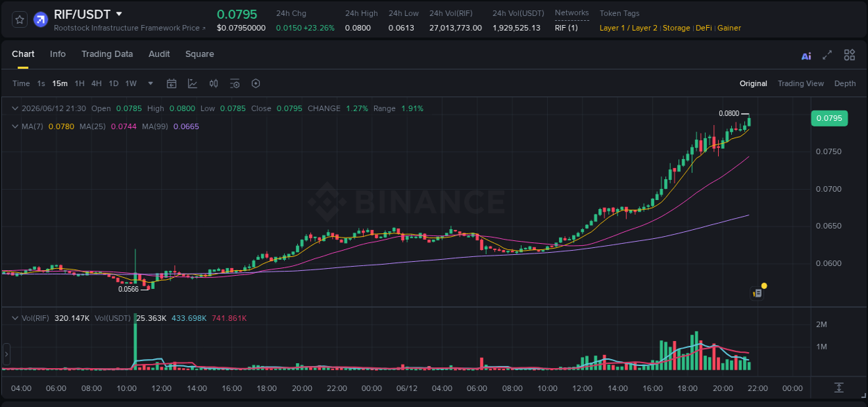Open the left side panel expander arrow
Image resolution: width=868 pixels, height=407 pixels.
pyautogui.click(x=6, y=354)
